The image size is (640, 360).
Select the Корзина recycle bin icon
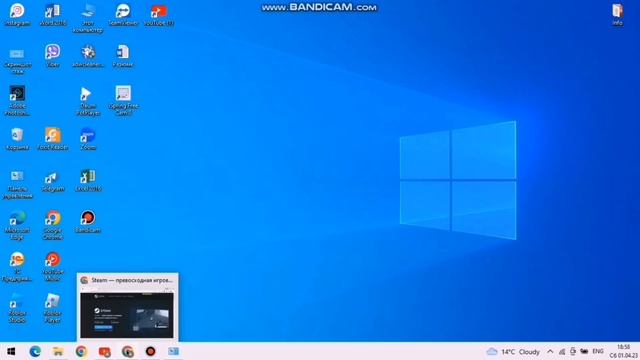coord(17,139)
